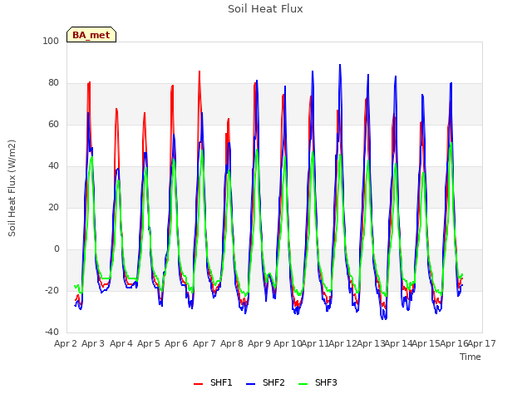The image size is (532, 399).
Task: Click the -20 y-axis tick label
Action: click(x=52, y=290)
